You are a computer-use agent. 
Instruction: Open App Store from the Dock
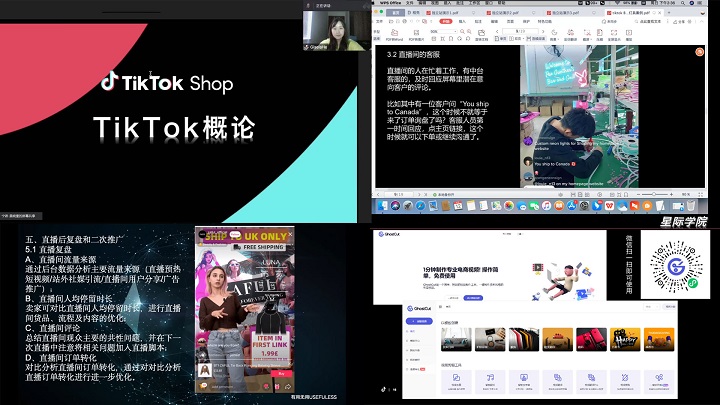pyautogui.click(x=572, y=206)
